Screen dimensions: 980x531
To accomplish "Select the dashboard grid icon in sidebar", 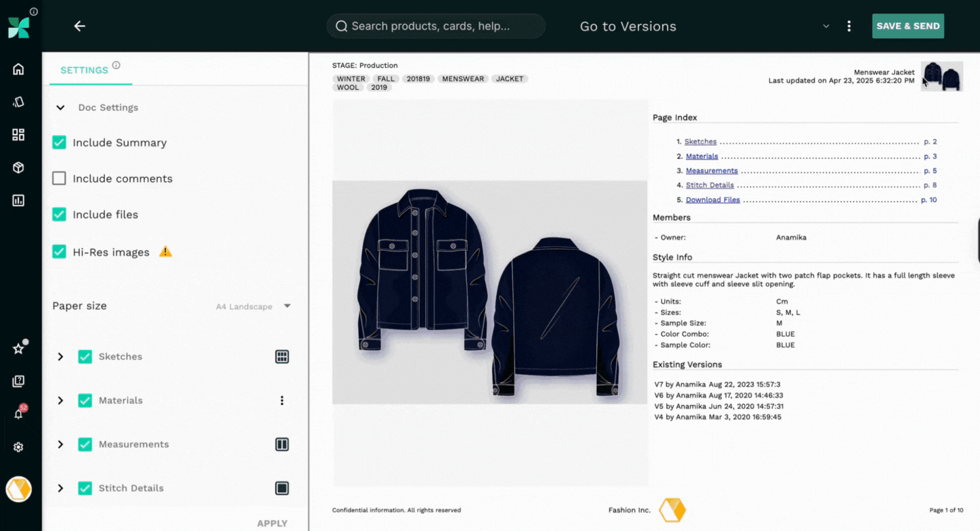I will pos(18,134).
